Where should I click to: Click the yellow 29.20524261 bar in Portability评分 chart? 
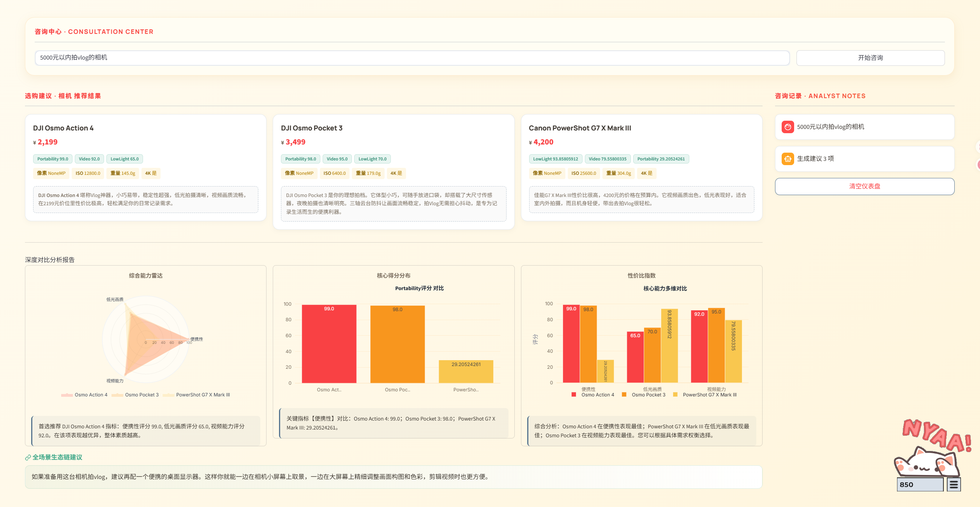pos(466,371)
